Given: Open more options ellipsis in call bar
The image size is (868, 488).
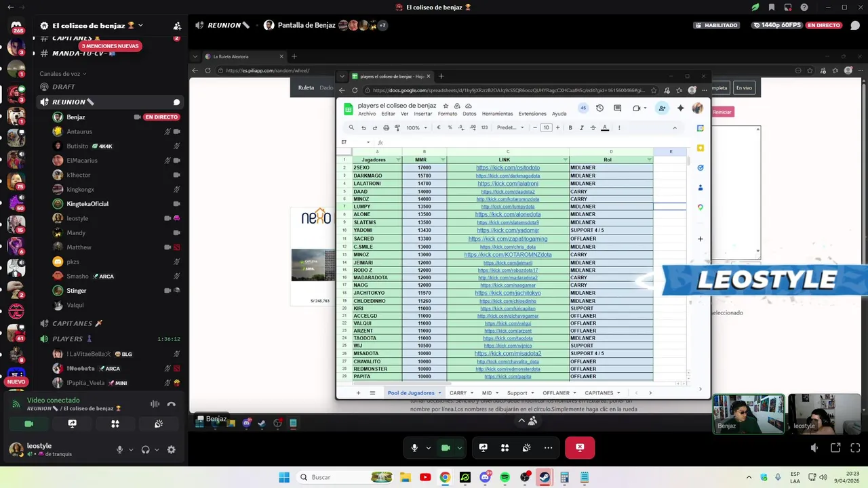Looking at the screenshot, I should [548, 447].
